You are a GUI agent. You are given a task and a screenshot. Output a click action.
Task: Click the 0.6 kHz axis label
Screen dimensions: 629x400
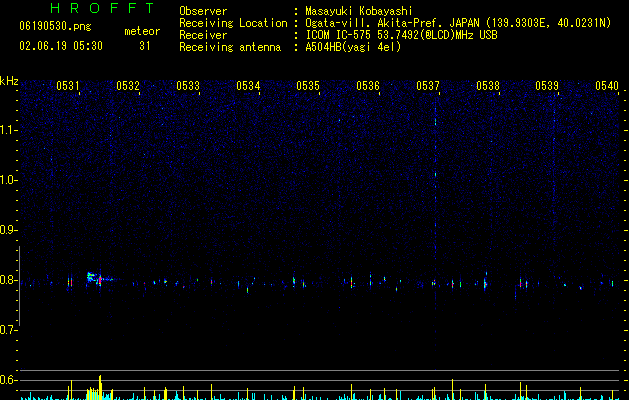point(9,380)
